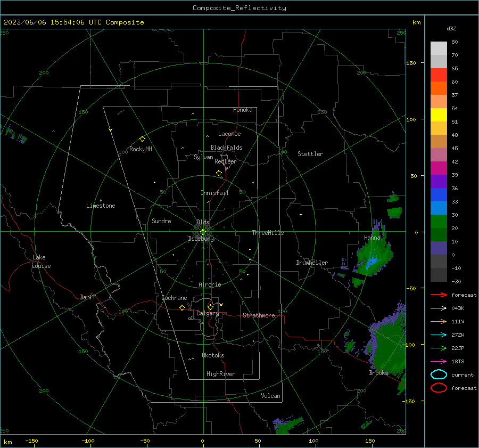
Task: Click the Strathmore town label
Action: tap(259, 315)
